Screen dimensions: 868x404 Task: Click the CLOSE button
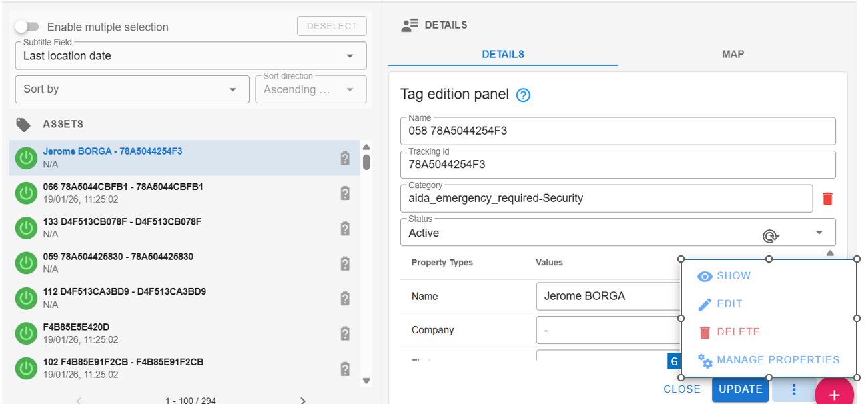coord(682,389)
